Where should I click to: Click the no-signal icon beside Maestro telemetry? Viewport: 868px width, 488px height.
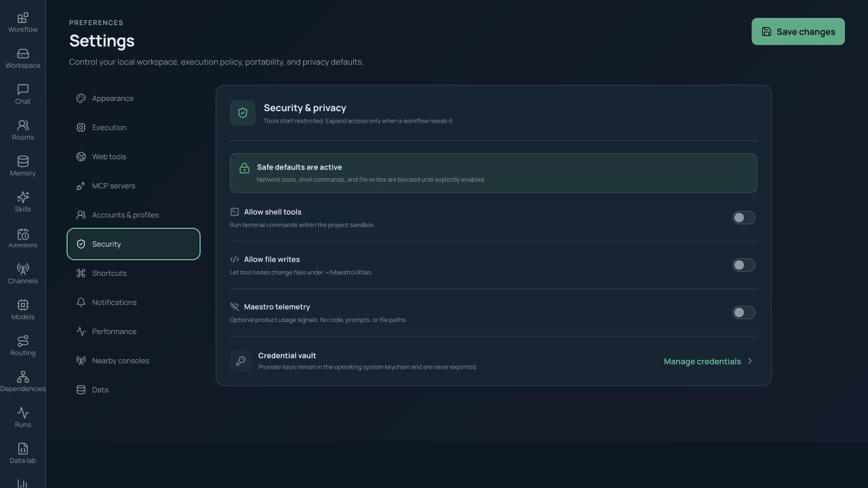click(235, 306)
